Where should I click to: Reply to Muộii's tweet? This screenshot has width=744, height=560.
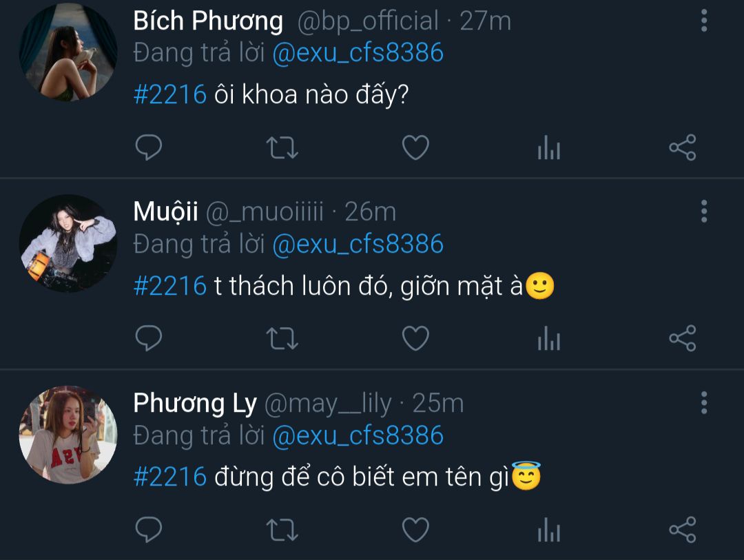coord(148,338)
